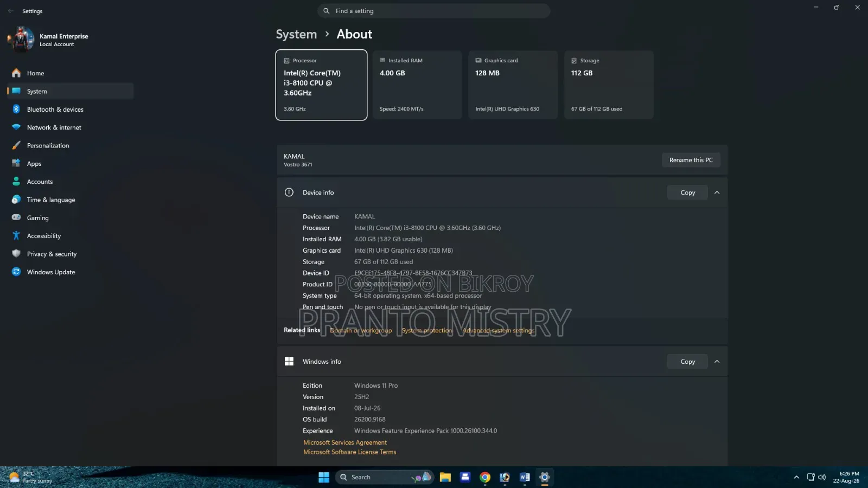
Task: Select the System sidebar item
Action: (71, 91)
